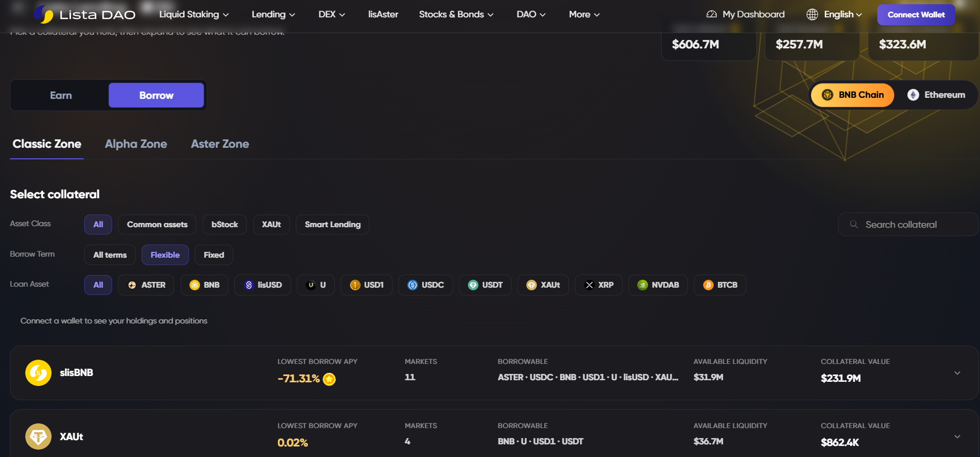This screenshot has height=457, width=980.
Task: Click the $36.7M available liquidity
Action: pyautogui.click(x=708, y=441)
